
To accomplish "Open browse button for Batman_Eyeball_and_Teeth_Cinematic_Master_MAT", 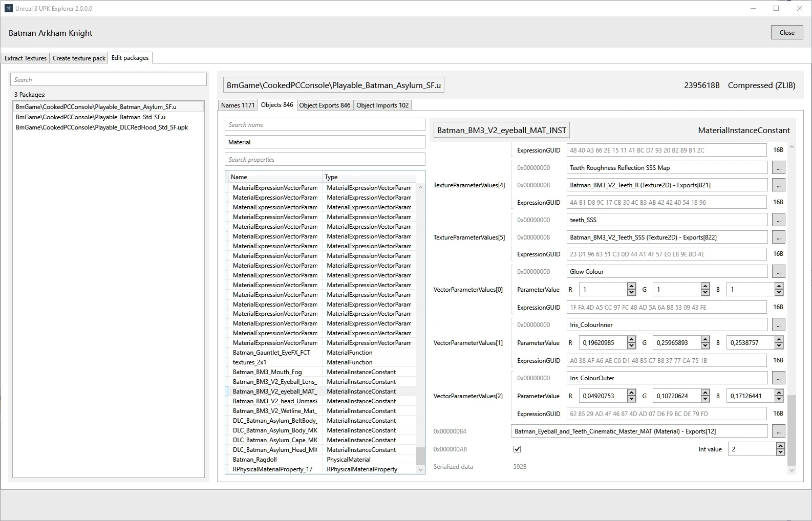I will [778, 431].
